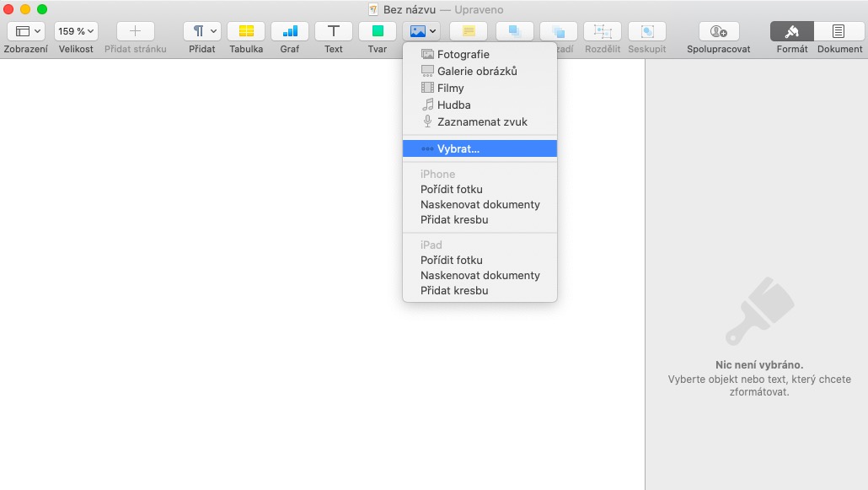Choose iPhone Přidat kresbu option
This screenshot has width=868, height=490.
click(x=480, y=219)
